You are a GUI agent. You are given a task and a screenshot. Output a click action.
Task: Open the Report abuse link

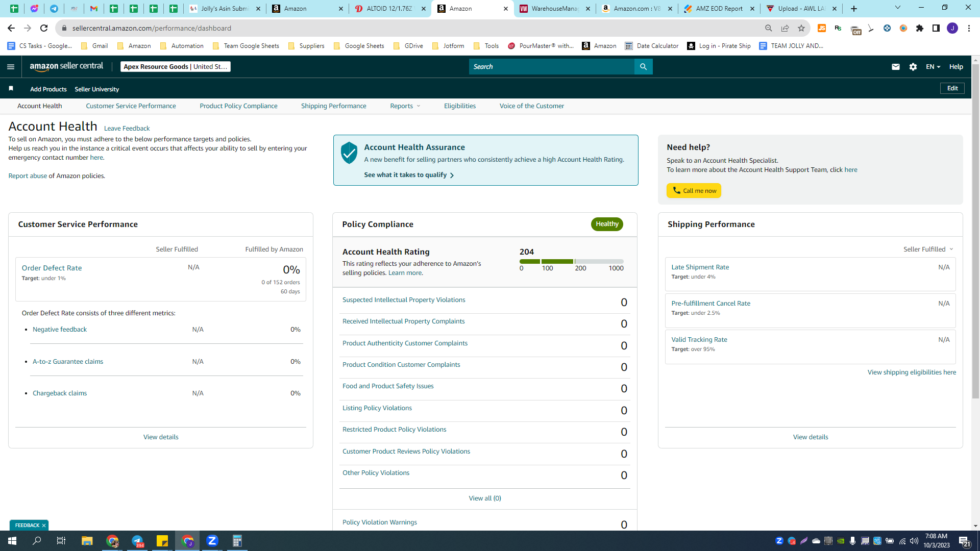click(28, 176)
